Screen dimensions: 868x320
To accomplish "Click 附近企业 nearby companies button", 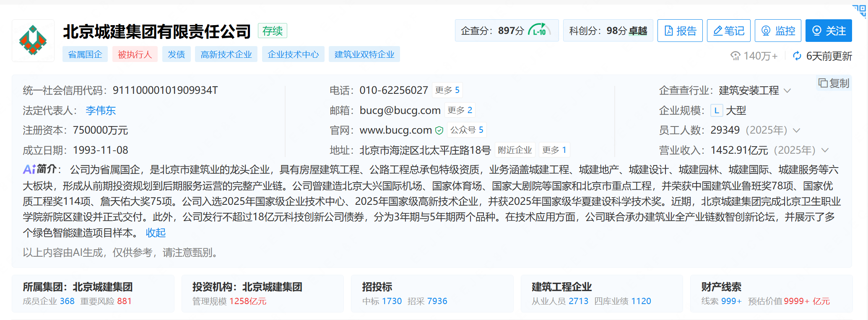I will (515, 150).
